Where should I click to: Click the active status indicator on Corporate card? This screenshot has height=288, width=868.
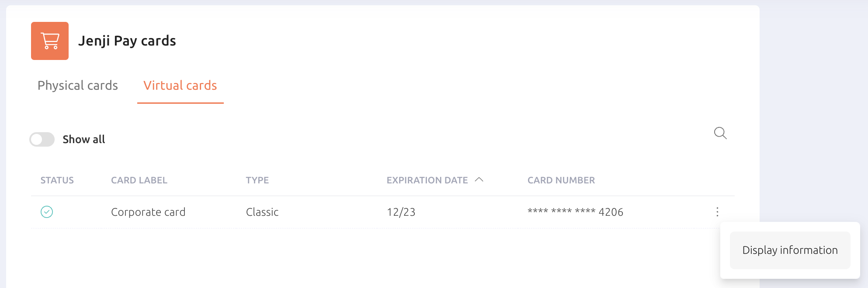click(46, 212)
